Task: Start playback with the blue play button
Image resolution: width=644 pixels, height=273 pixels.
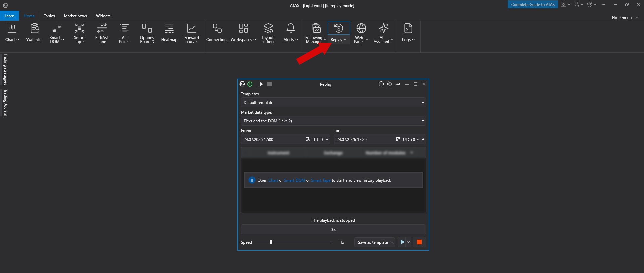Action: 402,242
